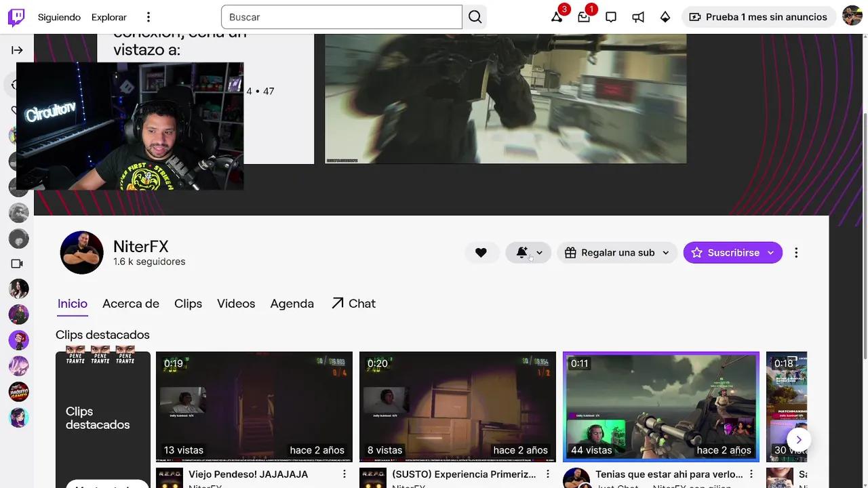The height and width of the screenshot is (488, 868).
Task: Open notifications bell with badge 3
Action: coord(557,17)
